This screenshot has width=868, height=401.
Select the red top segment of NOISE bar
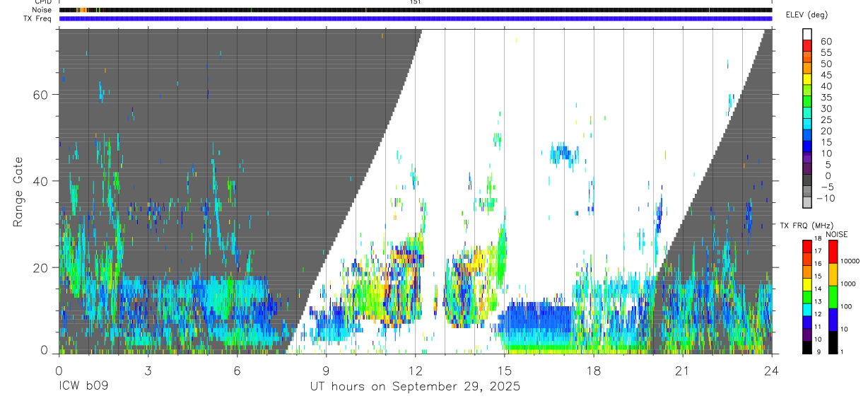pyautogui.click(x=833, y=251)
